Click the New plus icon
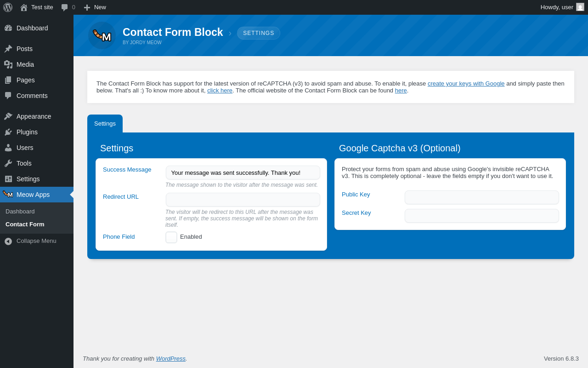This screenshot has width=588, height=368. [x=87, y=7]
